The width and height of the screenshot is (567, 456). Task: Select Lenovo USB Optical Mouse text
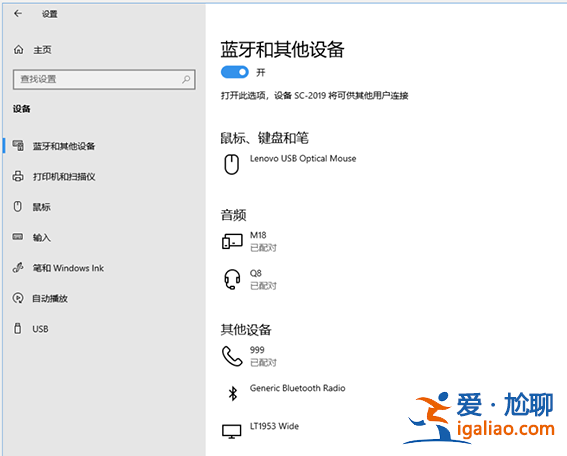pos(303,158)
